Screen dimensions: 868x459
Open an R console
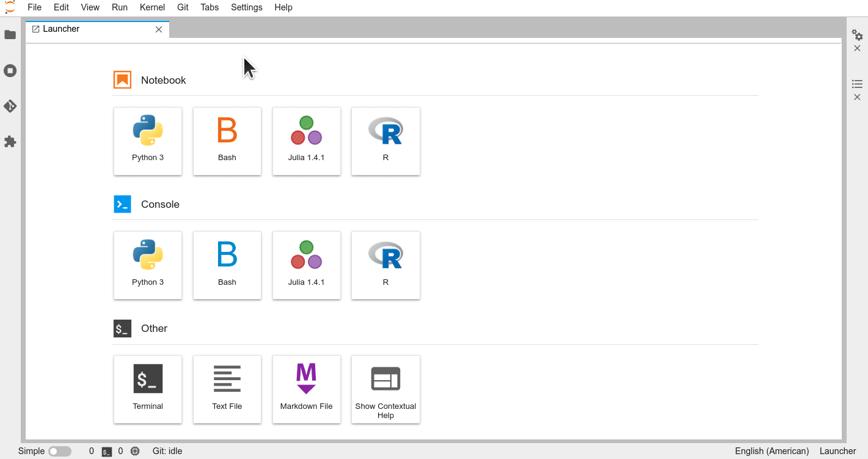pos(385,265)
